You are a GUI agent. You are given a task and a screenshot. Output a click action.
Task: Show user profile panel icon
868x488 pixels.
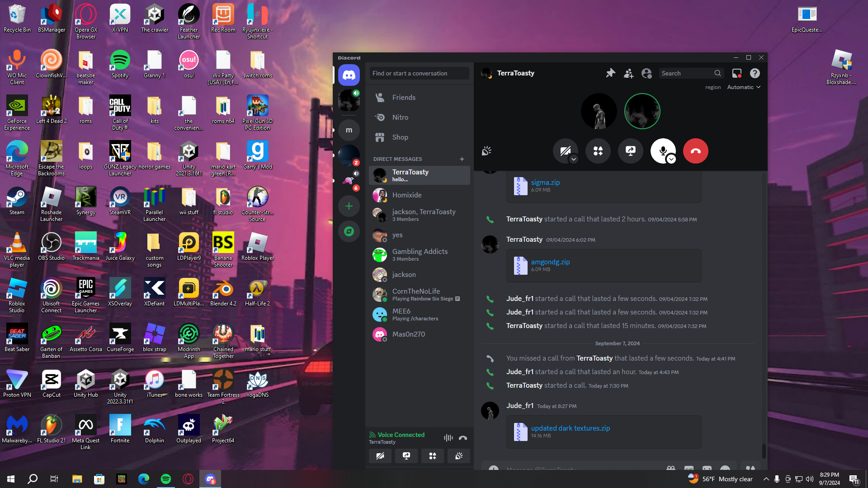(x=646, y=73)
